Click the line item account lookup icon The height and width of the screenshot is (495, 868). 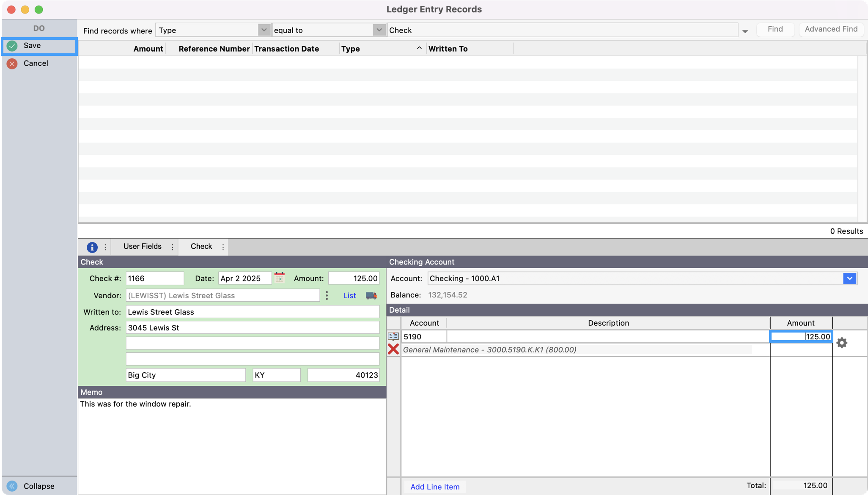click(393, 336)
